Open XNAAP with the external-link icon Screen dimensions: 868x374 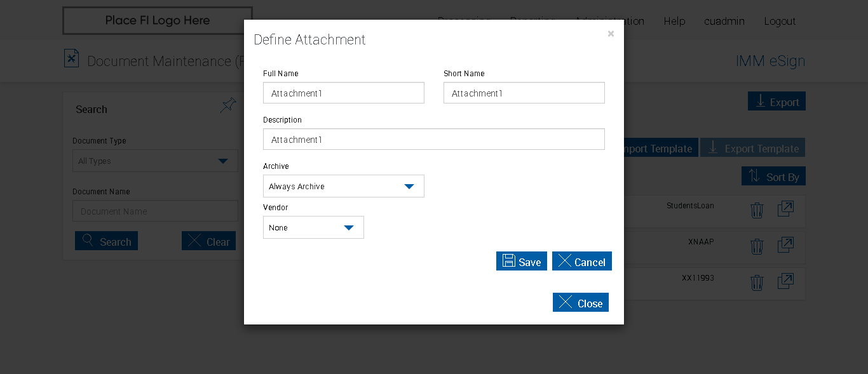click(x=785, y=245)
